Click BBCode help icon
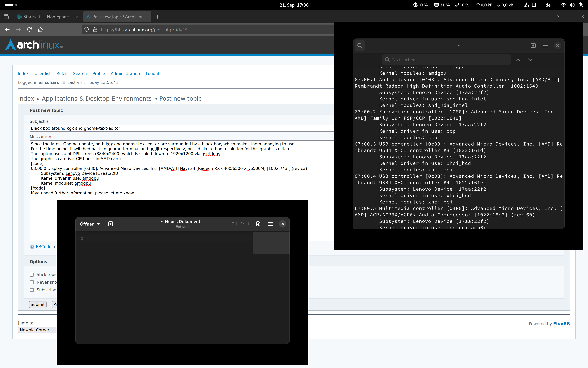The image size is (588, 368). pos(32,247)
